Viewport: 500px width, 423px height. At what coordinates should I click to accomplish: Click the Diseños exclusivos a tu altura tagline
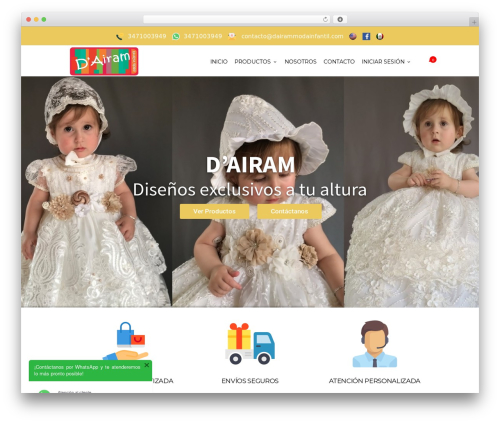(x=250, y=190)
